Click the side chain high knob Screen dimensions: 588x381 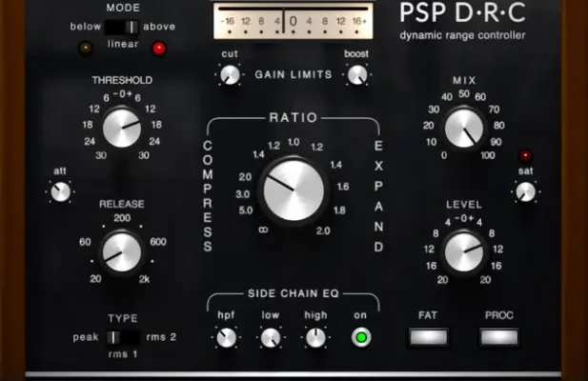point(315,337)
